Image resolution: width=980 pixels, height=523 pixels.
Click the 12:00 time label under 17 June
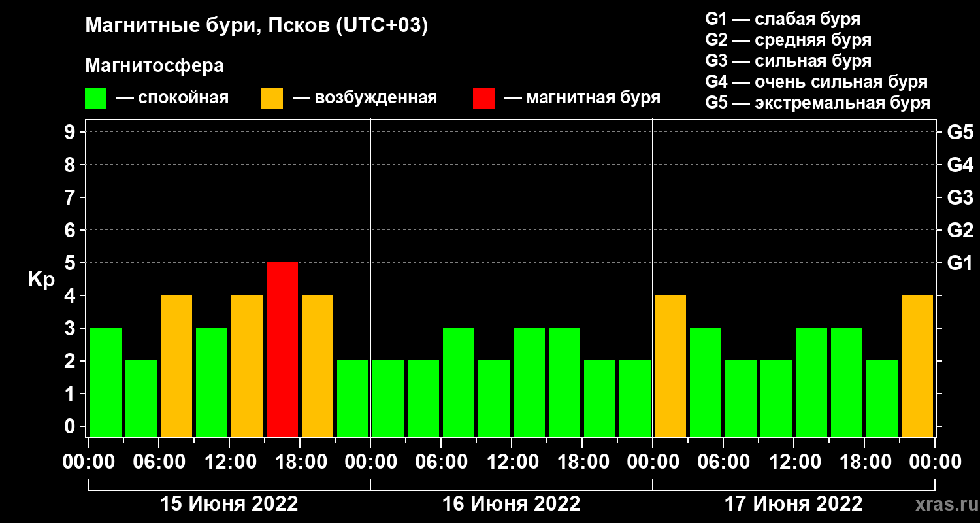tap(794, 462)
